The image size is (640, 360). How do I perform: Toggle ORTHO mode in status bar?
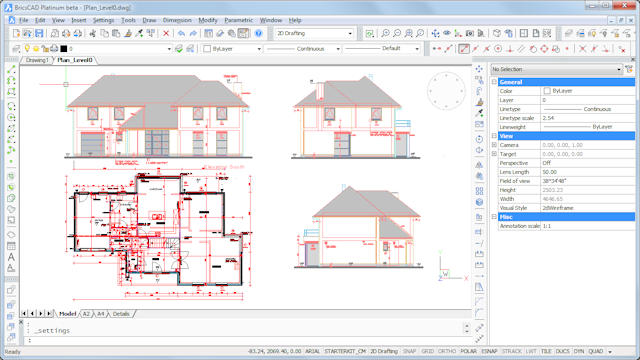447,351
